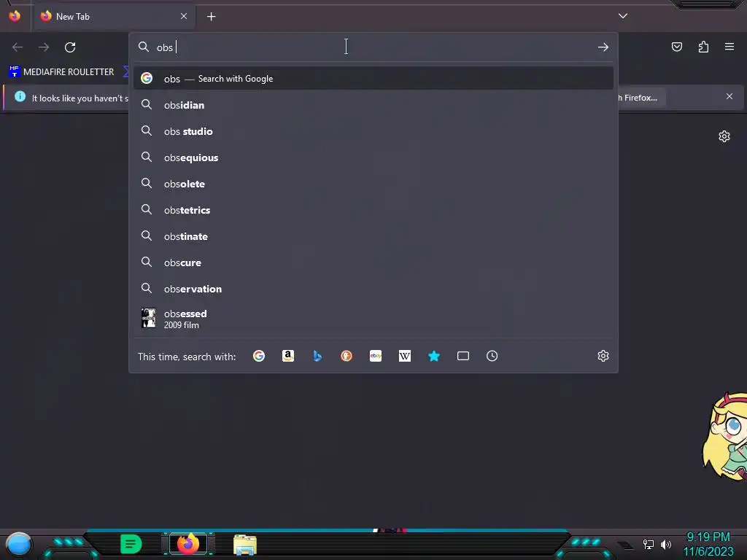Open MEDIAFIRE ROULETTER bookmark

(x=61, y=72)
